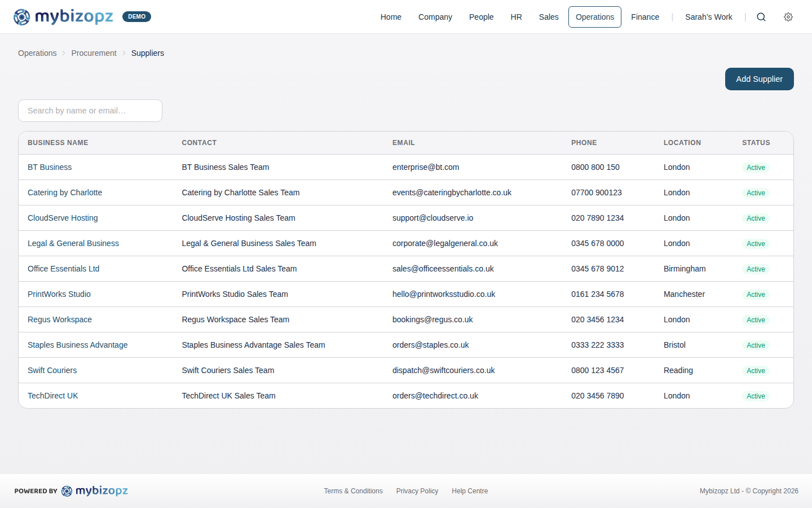Image resolution: width=812 pixels, height=508 pixels.
Task: Click email hello@printworksstudio.co.uk
Action: (444, 294)
